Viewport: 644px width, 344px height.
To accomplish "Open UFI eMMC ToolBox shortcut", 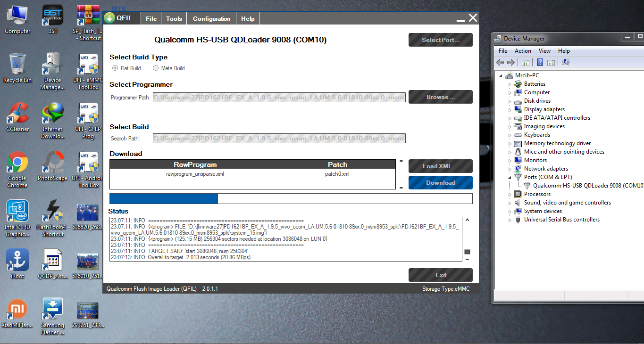I will pos(88,72).
